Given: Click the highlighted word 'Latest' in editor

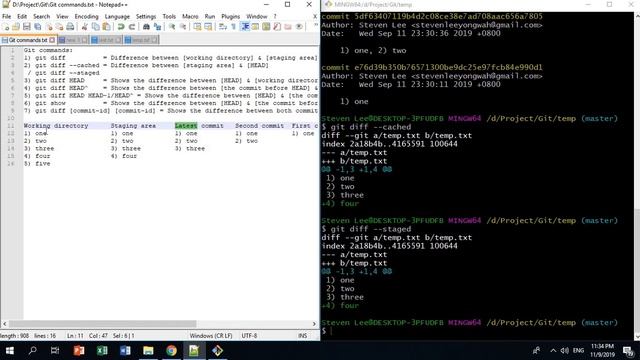Looking at the screenshot, I should (x=186, y=126).
